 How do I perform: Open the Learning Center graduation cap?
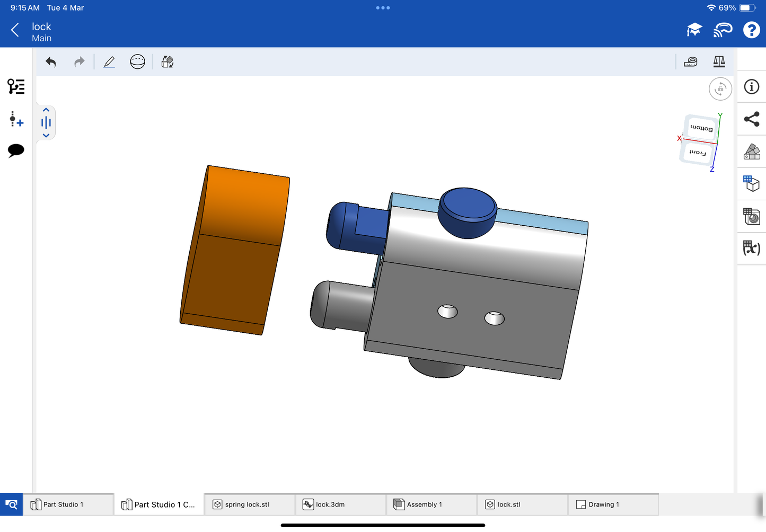[694, 30]
